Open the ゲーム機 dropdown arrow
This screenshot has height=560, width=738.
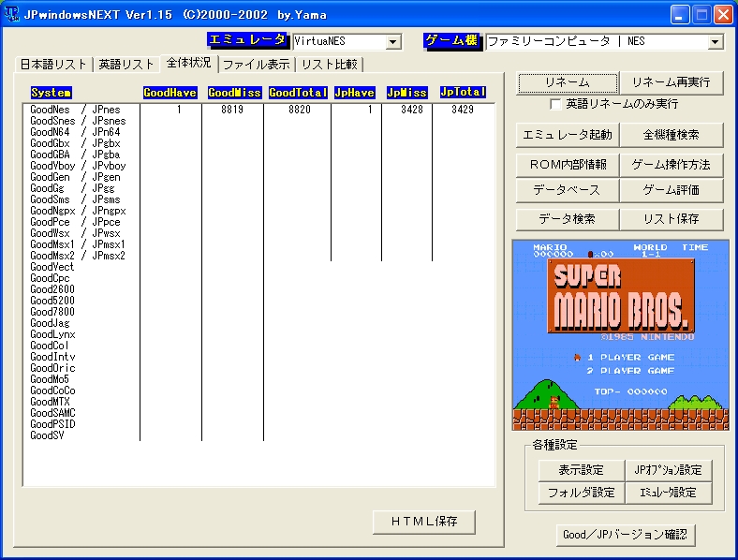[x=715, y=42]
